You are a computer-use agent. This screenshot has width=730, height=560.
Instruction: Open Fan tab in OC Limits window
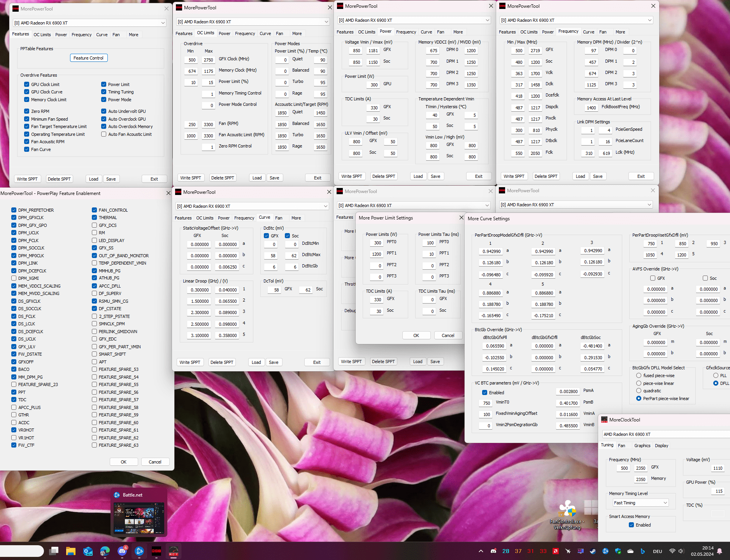pyautogui.click(x=279, y=33)
